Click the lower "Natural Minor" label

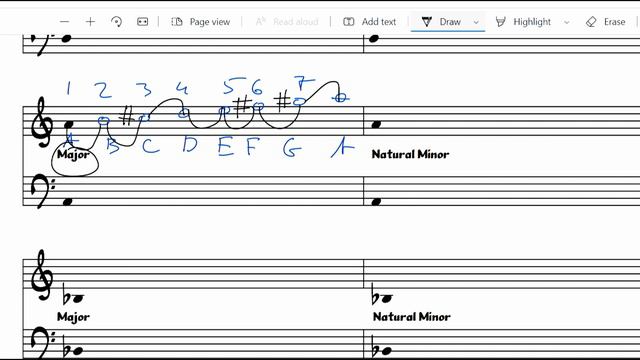click(x=411, y=317)
